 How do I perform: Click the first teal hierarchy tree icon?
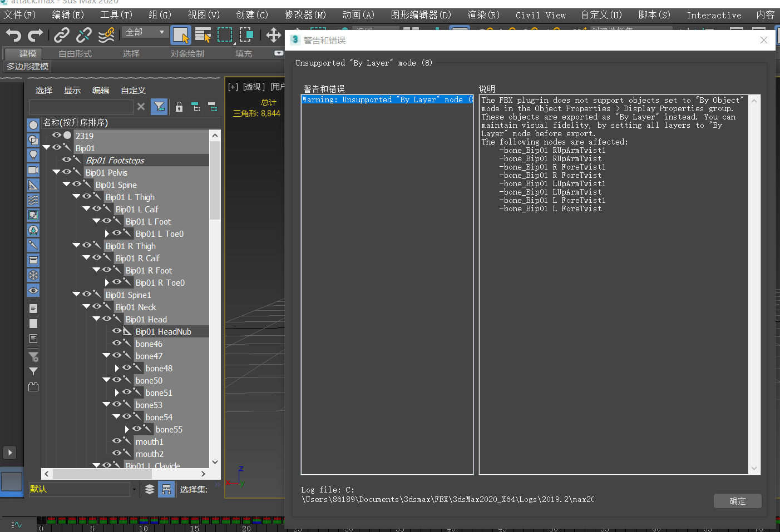[x=196, y=107]
